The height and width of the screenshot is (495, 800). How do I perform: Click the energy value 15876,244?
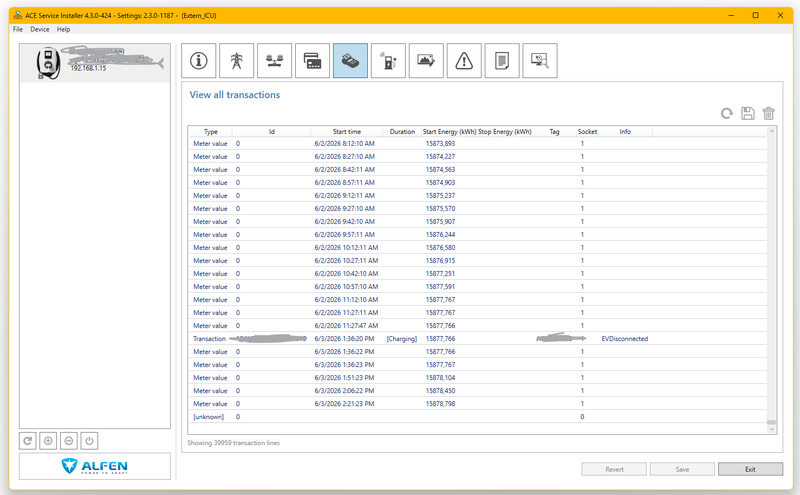[x=440, y=235]
